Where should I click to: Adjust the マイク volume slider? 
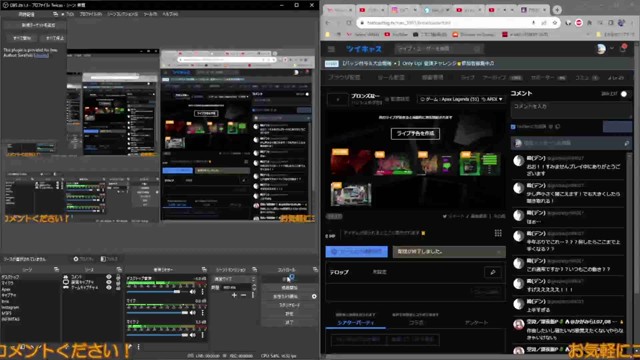tap(158, 313)
